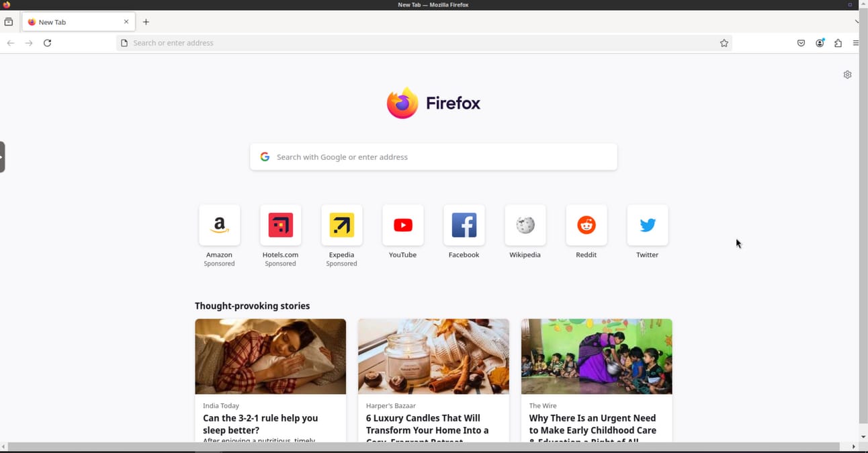Image resolution: width=868 pixels, height=453 pixels.
Task: Click the Search or enter address URL bar
Action: pos(424,43)
